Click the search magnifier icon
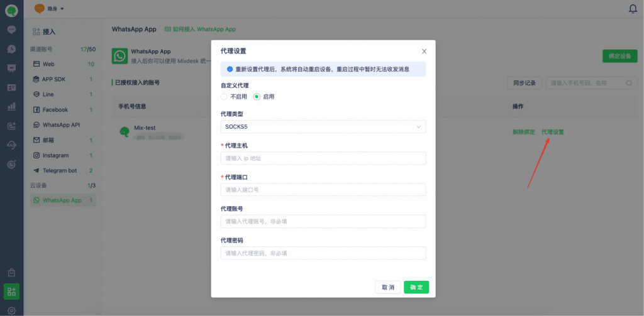Viewport: 644px width, 316px height. point(628,83)
